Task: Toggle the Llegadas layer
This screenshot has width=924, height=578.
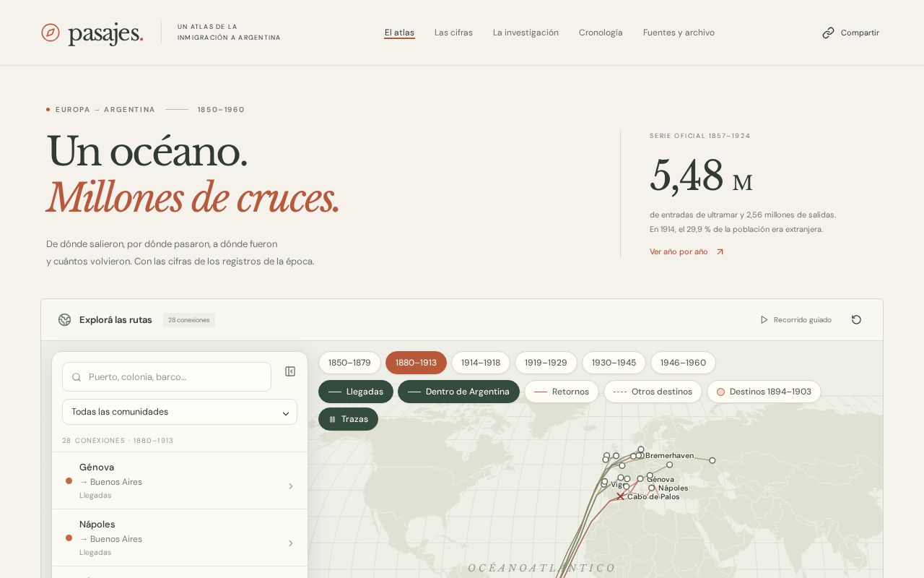Action: tap(356, 392)
